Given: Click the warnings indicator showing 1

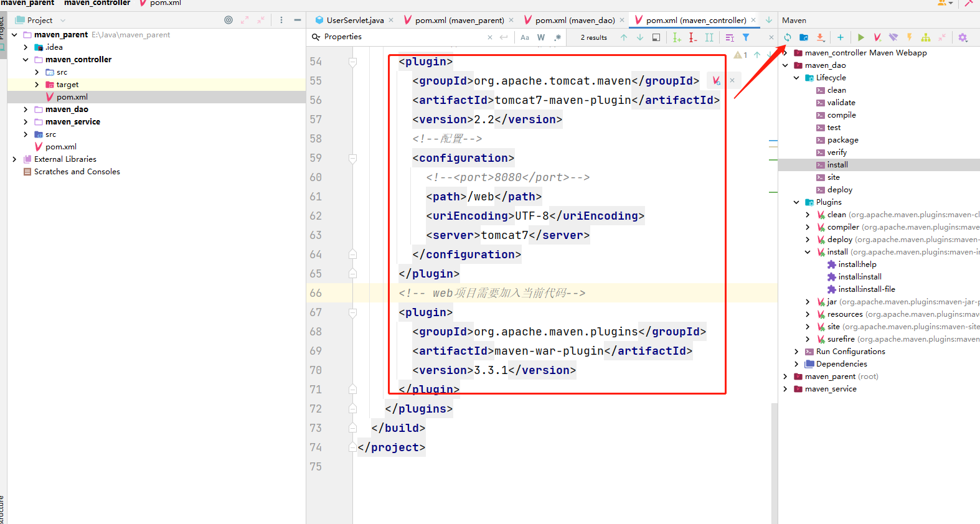Looking at the screenshot, I should [741, 55].
